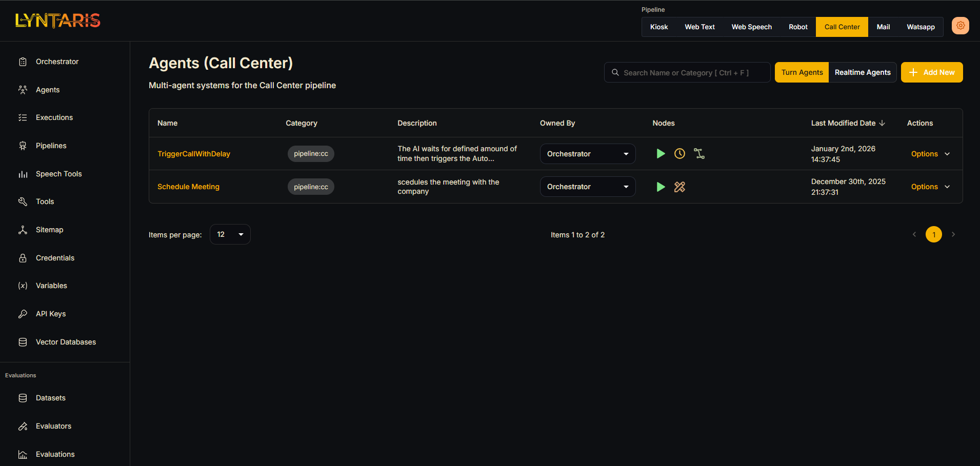
Task: Open Owned By dropdown for TriggerCallWithDelay
Action: pyautogui.click(x=587, y=154)
